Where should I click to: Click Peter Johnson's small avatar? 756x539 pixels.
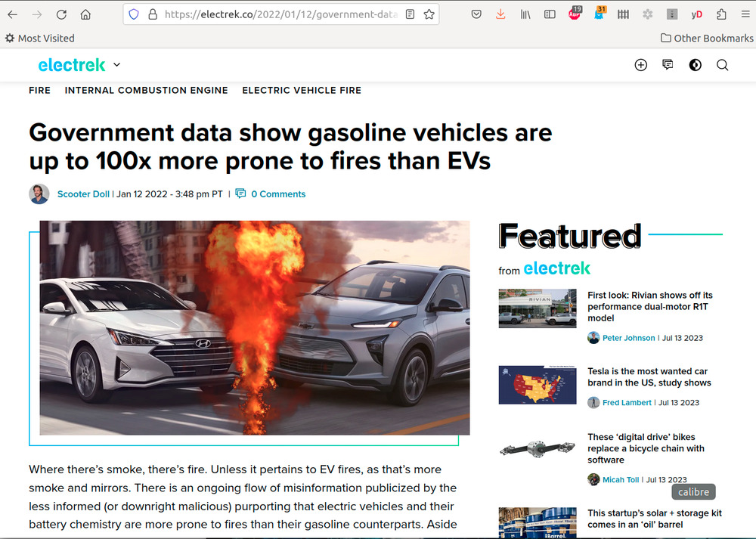tap(593, 338)
